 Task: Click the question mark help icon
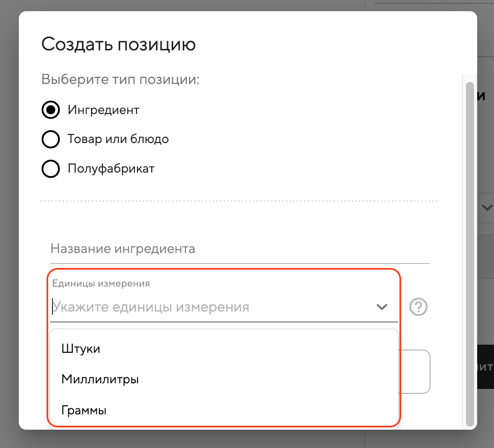[419, 307]
